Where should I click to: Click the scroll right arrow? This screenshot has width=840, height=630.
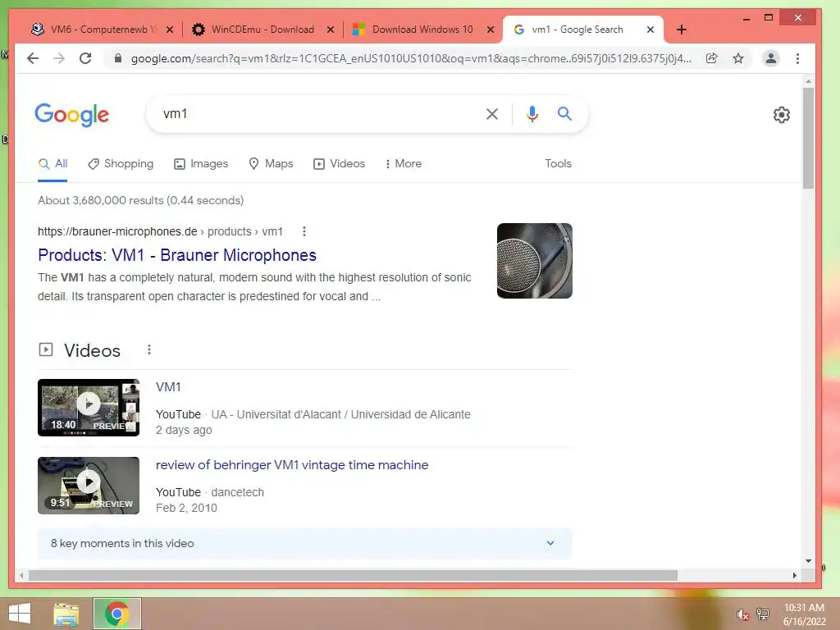tap(794, 575)
